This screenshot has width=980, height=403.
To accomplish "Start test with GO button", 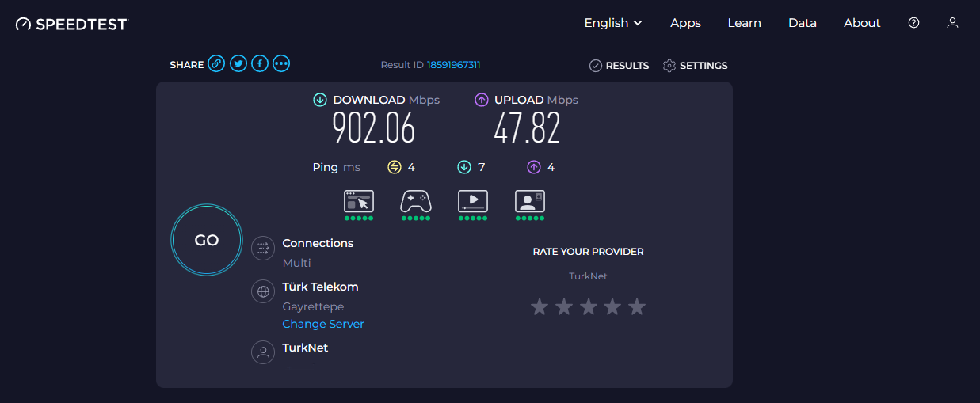I will 207,240.
